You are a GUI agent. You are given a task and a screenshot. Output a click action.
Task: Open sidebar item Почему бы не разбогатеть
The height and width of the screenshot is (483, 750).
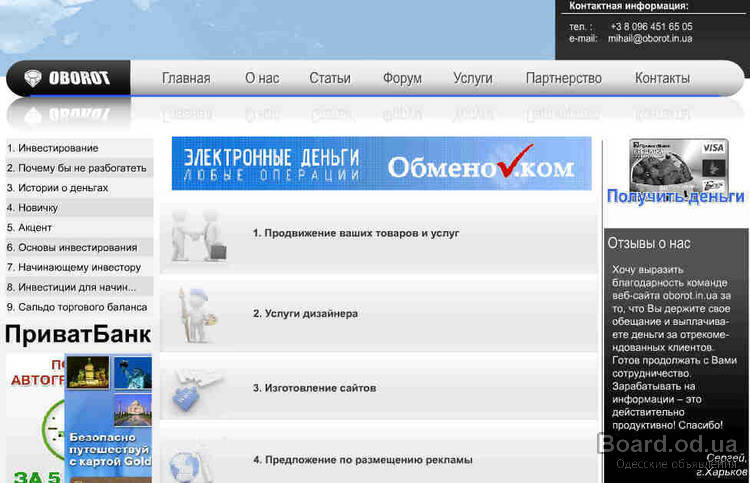79,168
